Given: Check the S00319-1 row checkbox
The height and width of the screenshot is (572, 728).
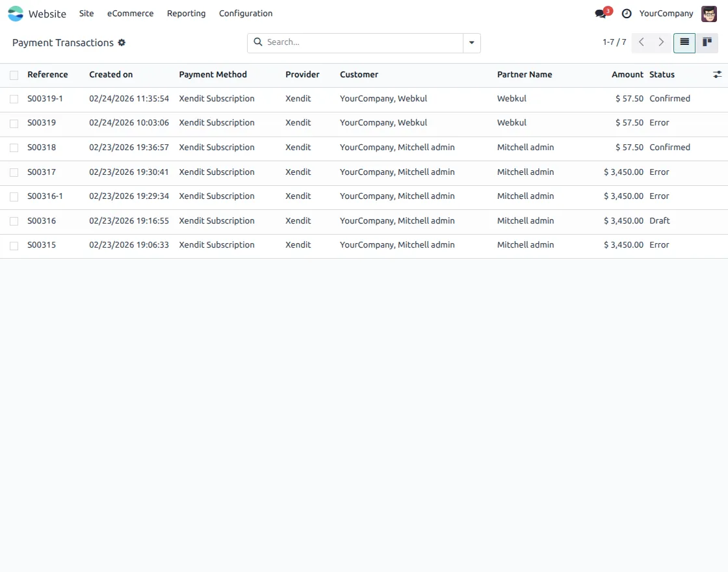Looking at the screenshot, I should (14, 98).
